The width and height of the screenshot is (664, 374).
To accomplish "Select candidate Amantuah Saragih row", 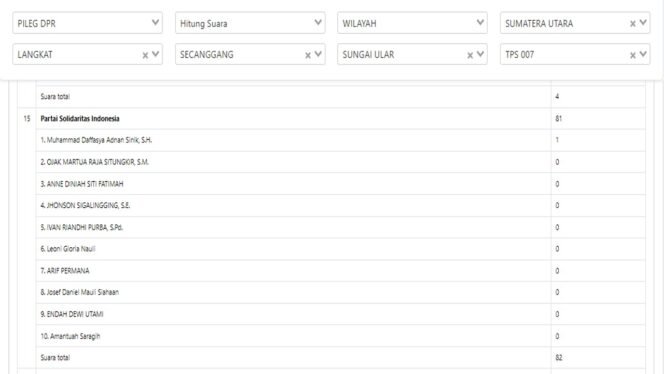I will click(x=340, y=336).
